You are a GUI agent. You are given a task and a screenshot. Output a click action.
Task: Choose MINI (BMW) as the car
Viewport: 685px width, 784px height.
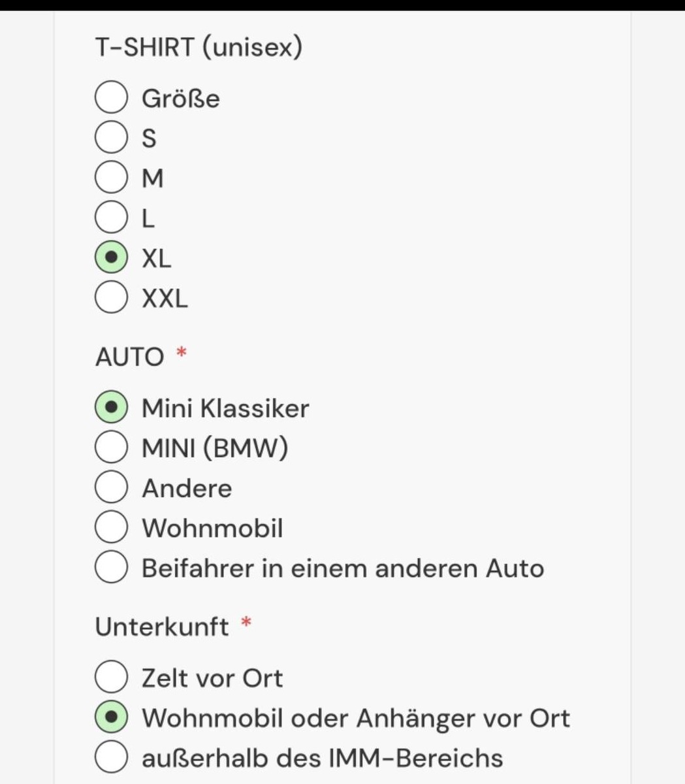112,448
